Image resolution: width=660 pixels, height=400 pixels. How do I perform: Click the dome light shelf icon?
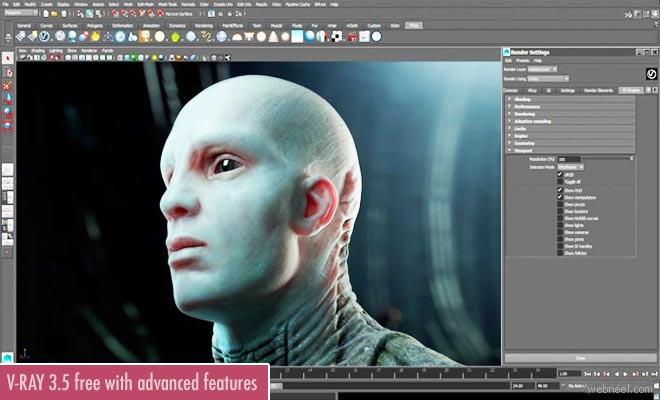pos(237,37)
